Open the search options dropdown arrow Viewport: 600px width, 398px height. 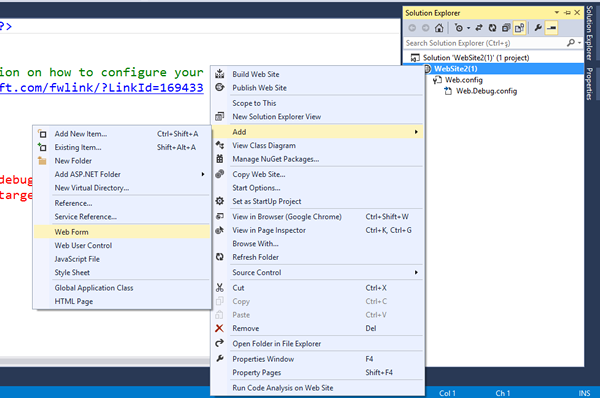click(x=579, y=43)
